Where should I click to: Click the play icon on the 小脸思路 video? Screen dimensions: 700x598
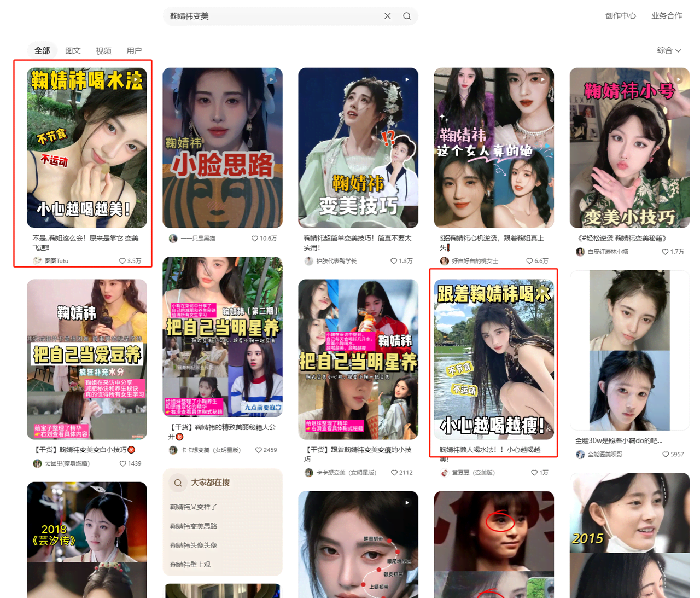(x=272, y=78)
